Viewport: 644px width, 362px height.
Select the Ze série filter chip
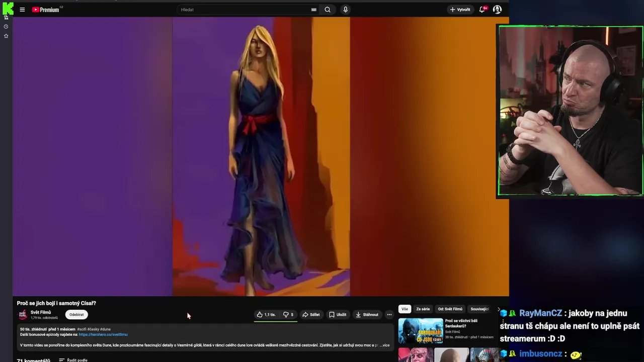tap(423, 309)
